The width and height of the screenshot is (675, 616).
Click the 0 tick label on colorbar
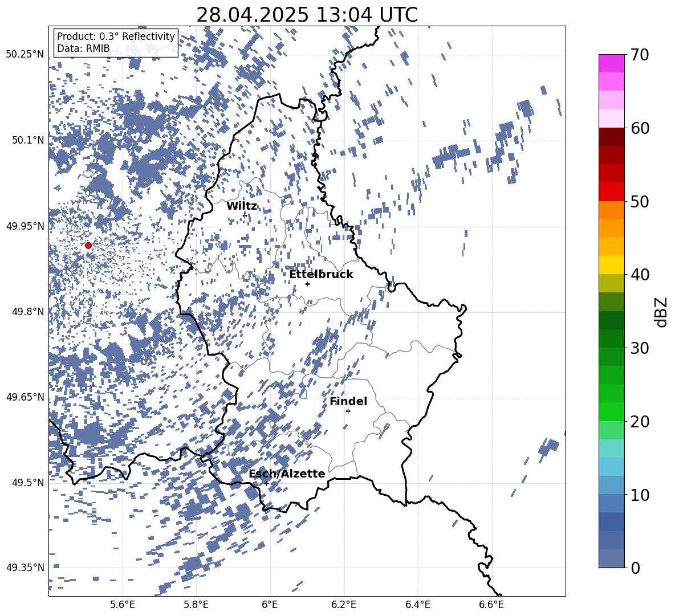click(x=635, y=568)
